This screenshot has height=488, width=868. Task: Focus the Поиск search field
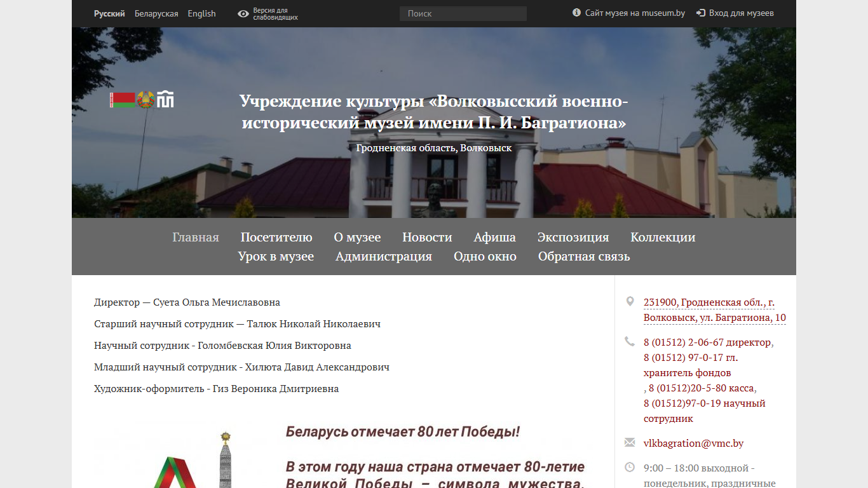(x=463, y=13)
